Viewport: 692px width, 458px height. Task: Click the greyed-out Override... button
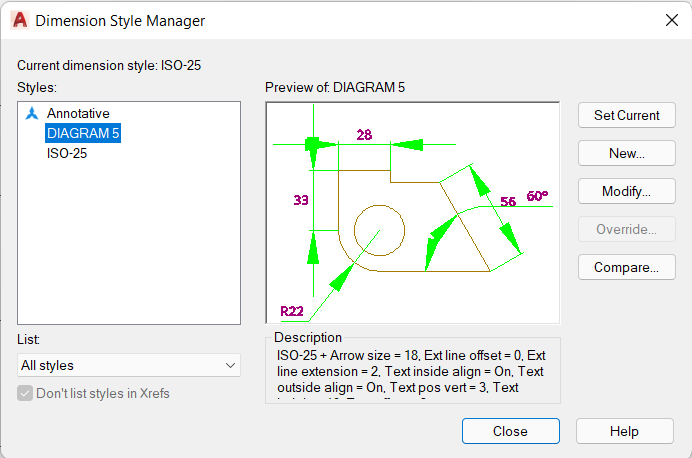(627, 229)
